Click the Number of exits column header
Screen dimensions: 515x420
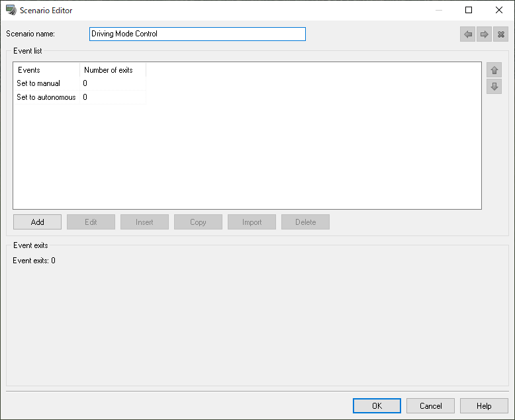[x=113, y=70]
